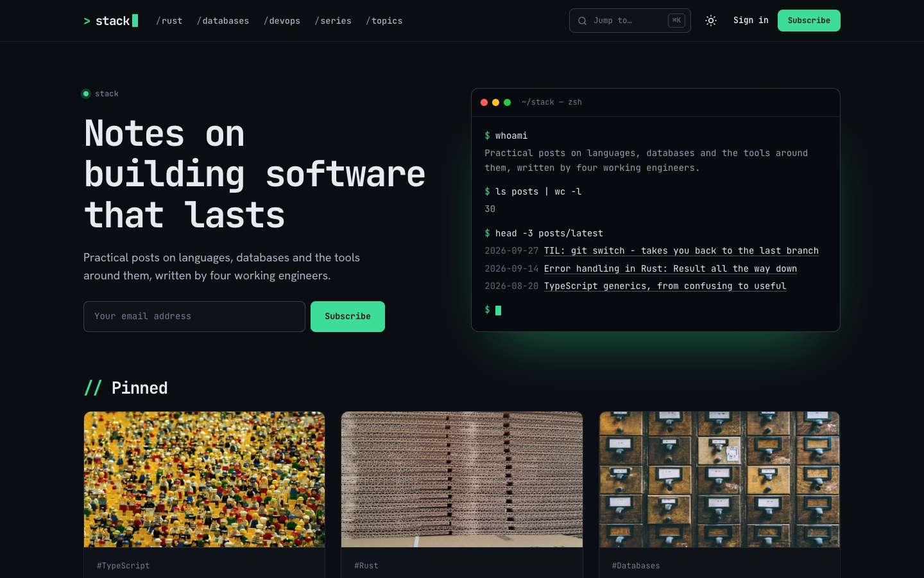Select the #TypeScript tag
The image size is (924, 578).
pyautogui.click(x=123, y=566)
